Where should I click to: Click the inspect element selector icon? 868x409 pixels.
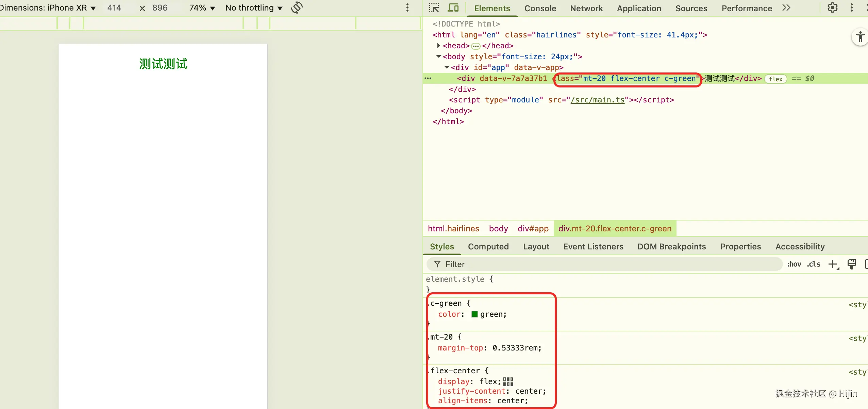pyautogui.click(x=434, y=8)
